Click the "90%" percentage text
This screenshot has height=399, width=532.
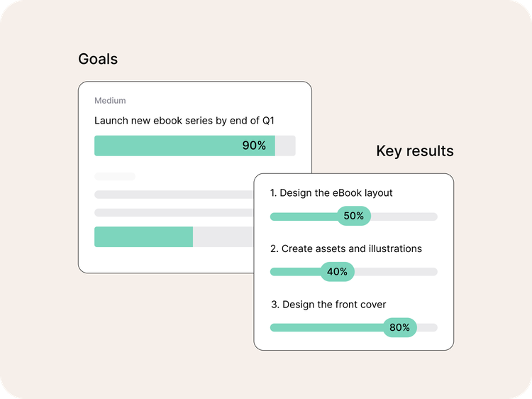coord(254,146)
